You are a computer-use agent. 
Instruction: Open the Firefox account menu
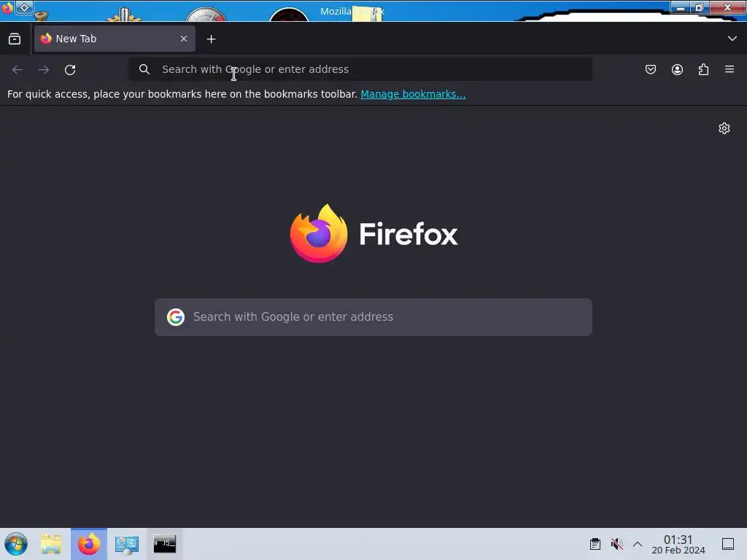point(677,69)
